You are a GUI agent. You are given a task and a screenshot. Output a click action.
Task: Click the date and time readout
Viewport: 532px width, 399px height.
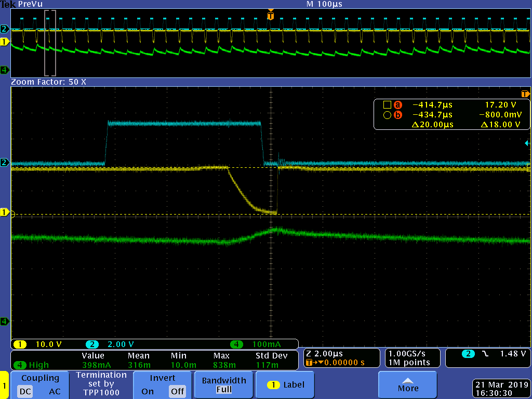tap(501, 389)
